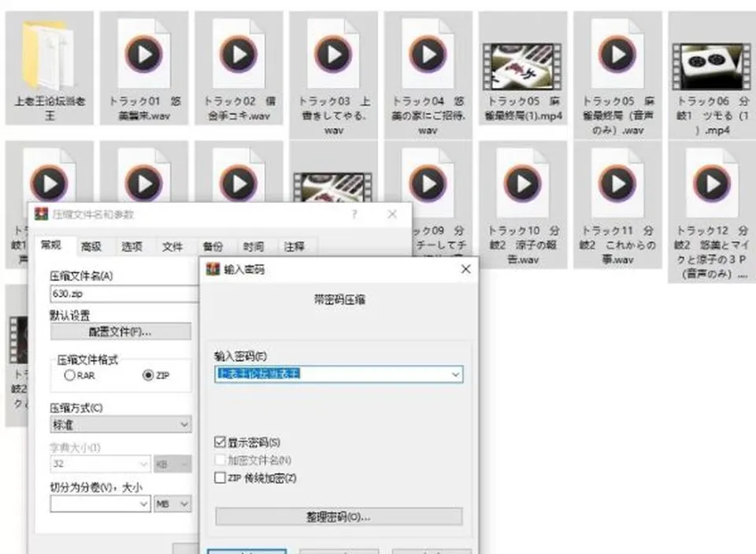Select the ZIP archive format option
The image size is (756, 554).
pyautogui.click(x=148, y=375)
